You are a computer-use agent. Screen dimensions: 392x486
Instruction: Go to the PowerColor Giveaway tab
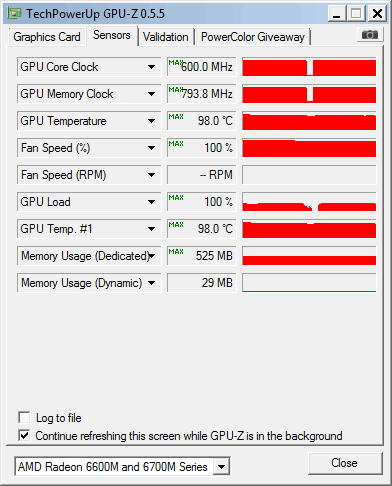pyautogui.click(x=253, y=37)
